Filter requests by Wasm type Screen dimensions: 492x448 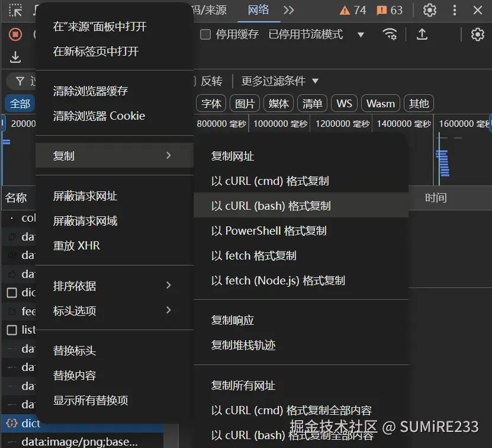[x=381, y=103]
